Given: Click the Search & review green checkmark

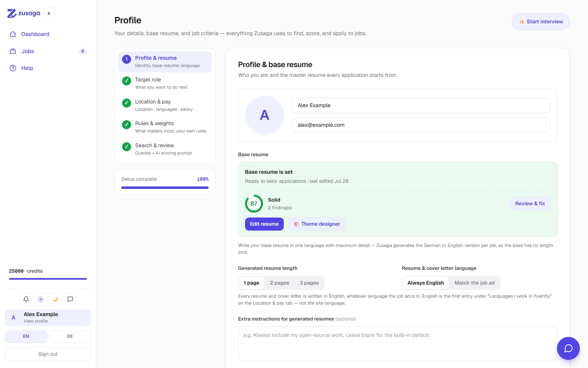Looking at the screenshot, I should (x=126, y=147).
